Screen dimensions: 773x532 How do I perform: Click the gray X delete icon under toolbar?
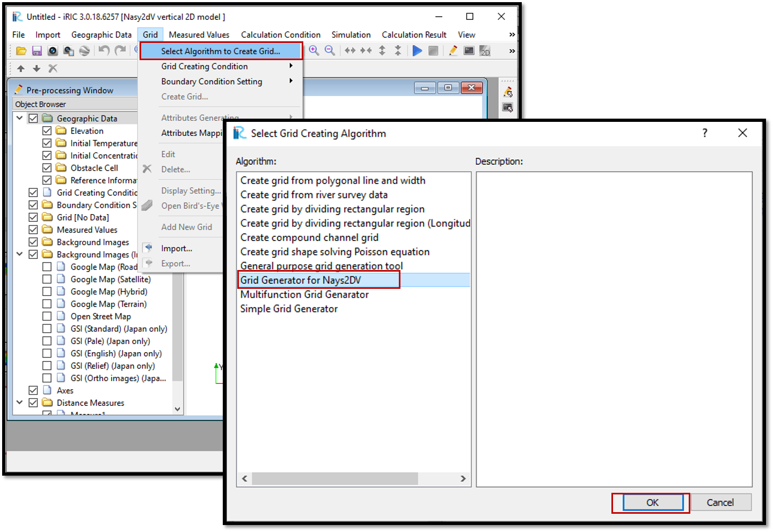click(53, 68)
